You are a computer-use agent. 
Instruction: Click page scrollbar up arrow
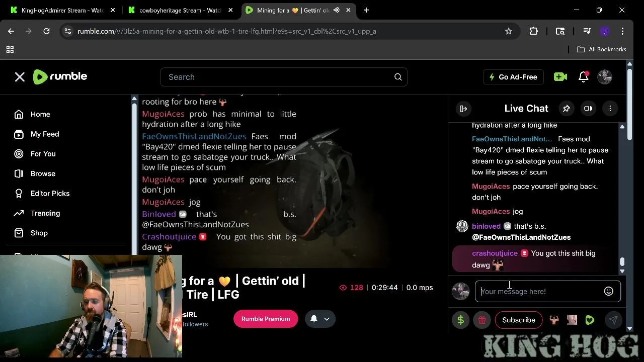coord(629,64)
